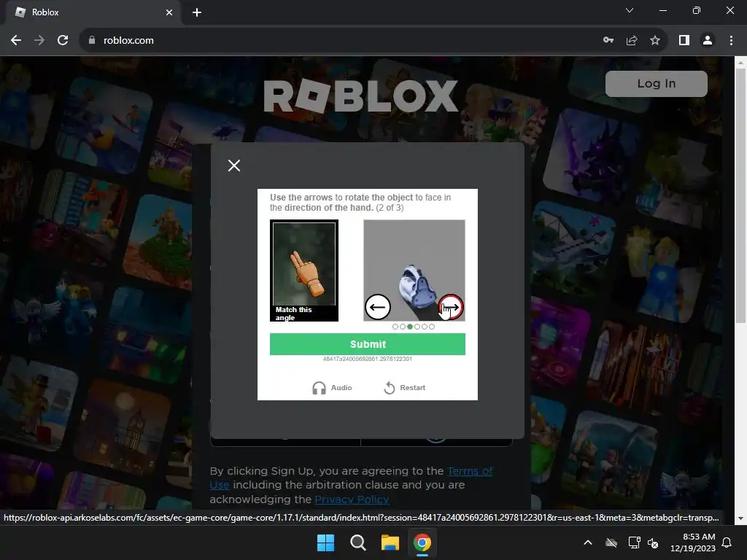Click the Chrome taskbar icon
The height and width of the screenshot is (560, 747).
pos(422,542)
